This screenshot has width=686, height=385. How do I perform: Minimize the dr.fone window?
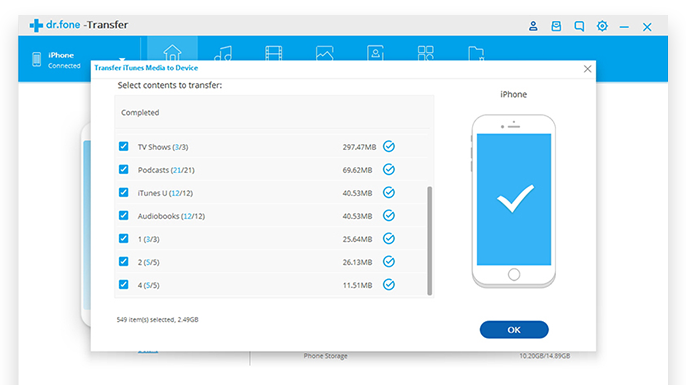[x=624, y=27]
